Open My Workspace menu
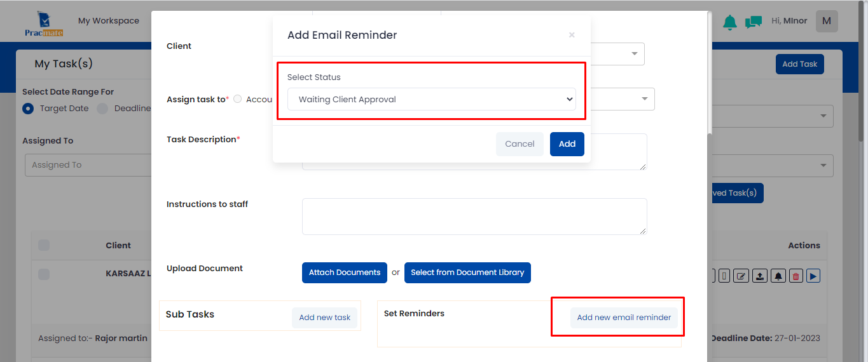868x362 pixels. pyautogui.click(x=109, y=21)
